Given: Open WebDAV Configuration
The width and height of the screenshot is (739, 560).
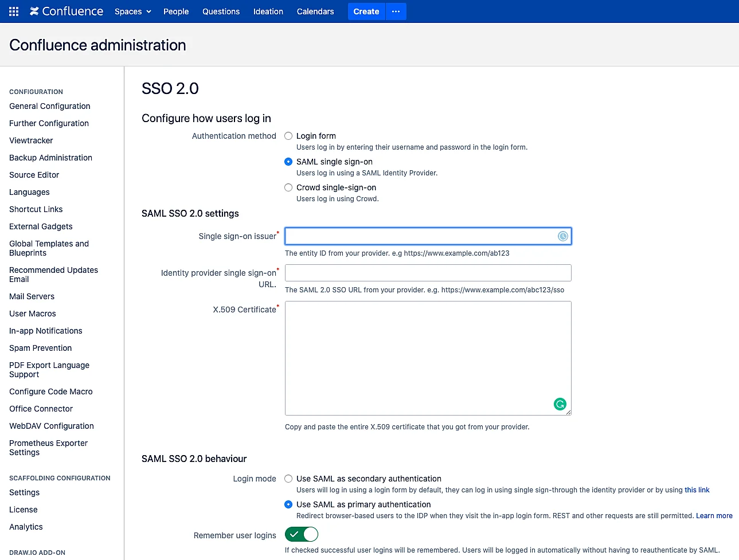Looking at the screenshot, I should 51,426.
